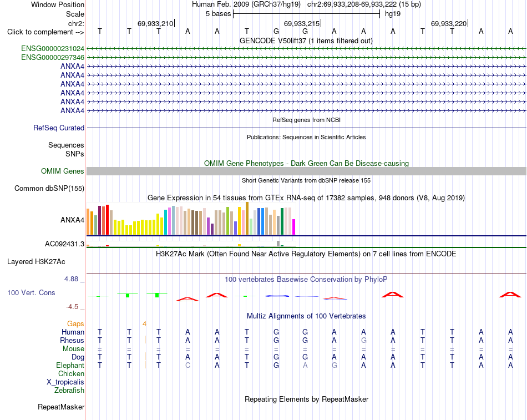Click the orange gap count '4'
Screen dimensions: 527x420
click(145, 324)
